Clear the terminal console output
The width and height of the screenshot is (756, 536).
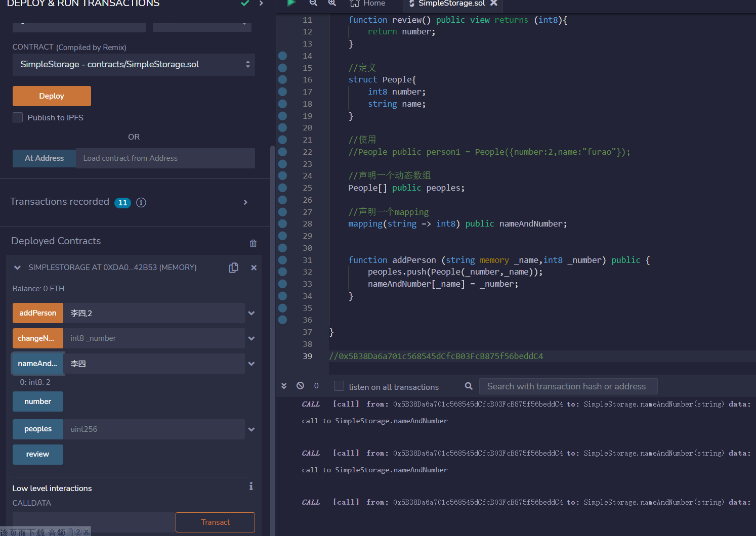click(x=300, y=386)
